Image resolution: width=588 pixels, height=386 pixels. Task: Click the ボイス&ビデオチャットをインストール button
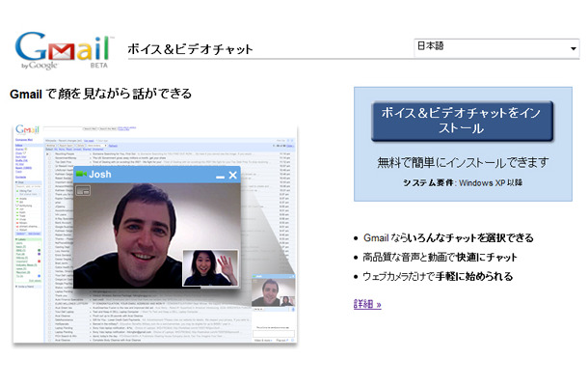(462, 121)
